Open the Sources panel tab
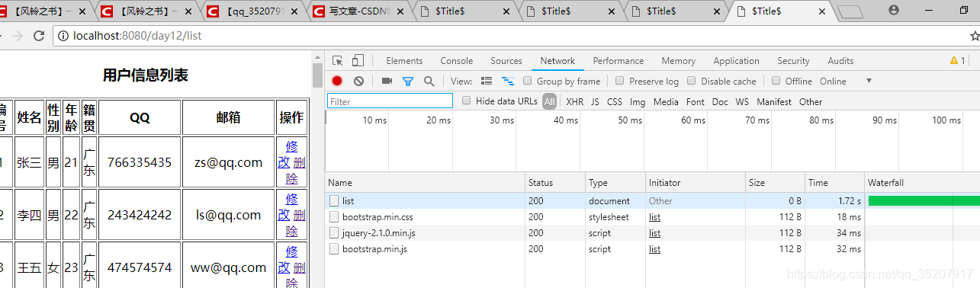980x288 pixels. coord(506,61)
